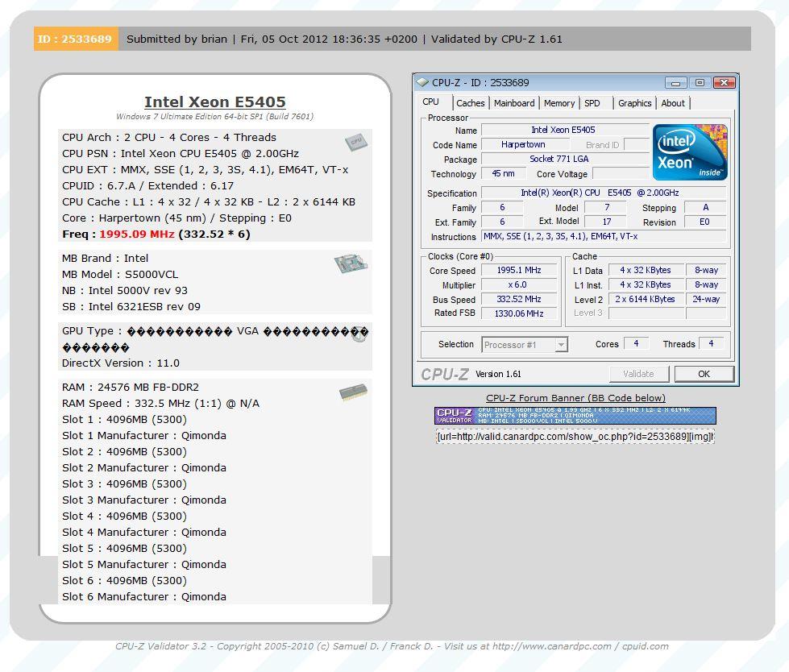Click the CPU Cache : L1 line
This screenshot has width=789, height=672.
click(x=209, y=201)
